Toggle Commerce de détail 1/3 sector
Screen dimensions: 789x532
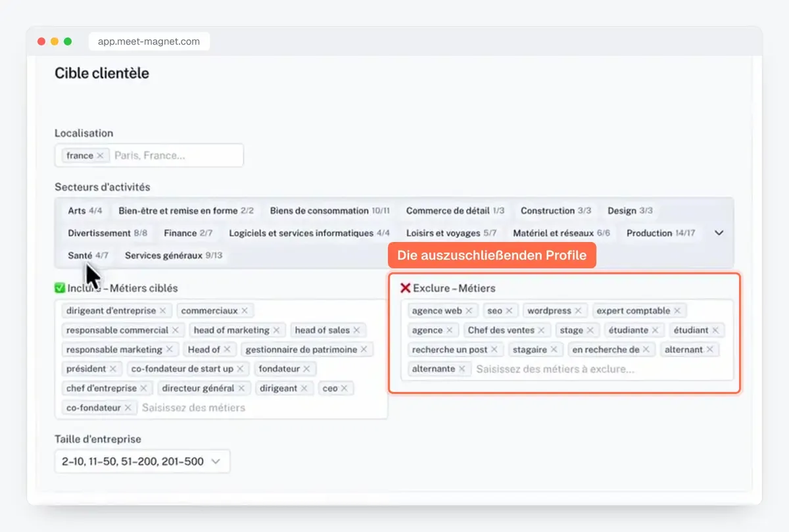coord(456,211)
